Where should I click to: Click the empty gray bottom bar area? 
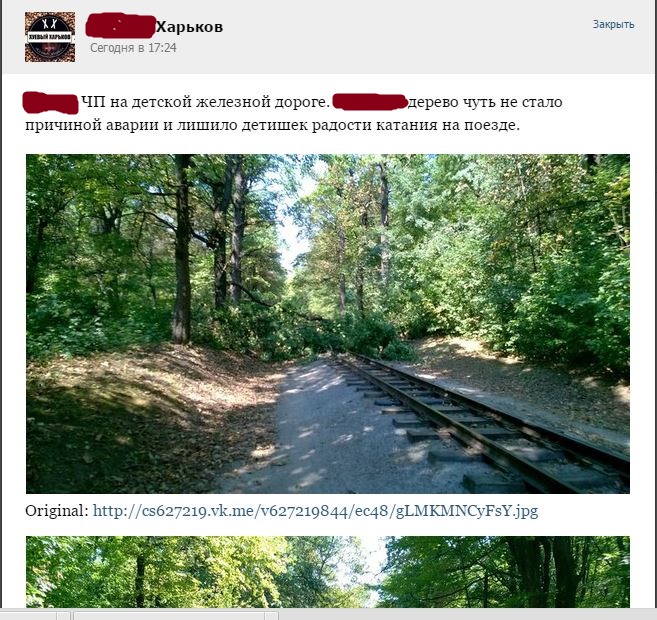[467, 615]
